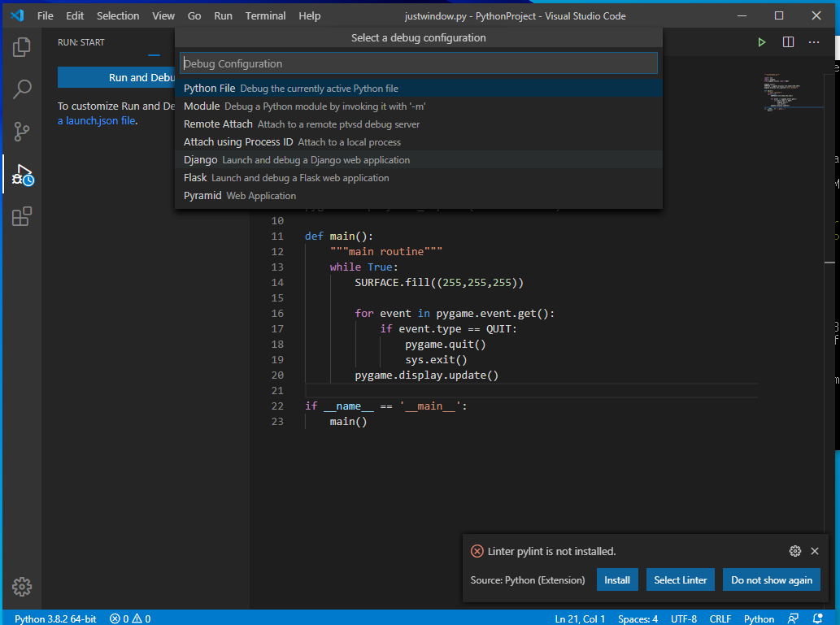Open the Help menu
The height and width of the screenshot is (625, 840).
pos(309,15)
